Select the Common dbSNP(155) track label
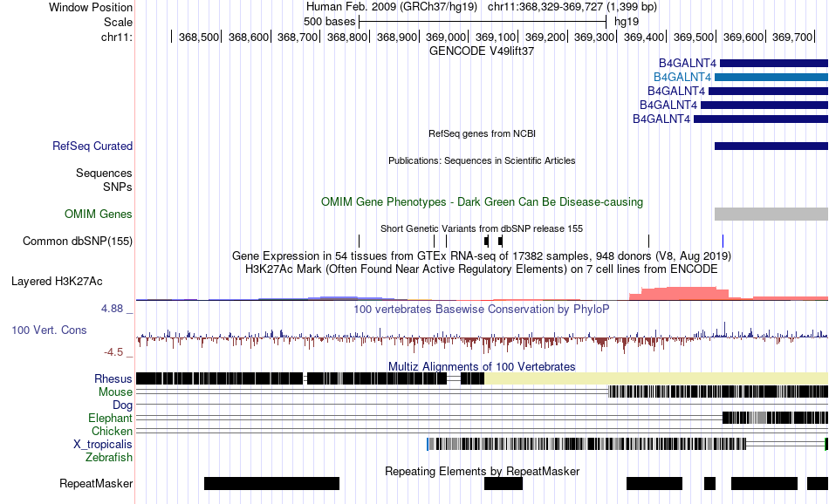 click(x=77, y=241)
